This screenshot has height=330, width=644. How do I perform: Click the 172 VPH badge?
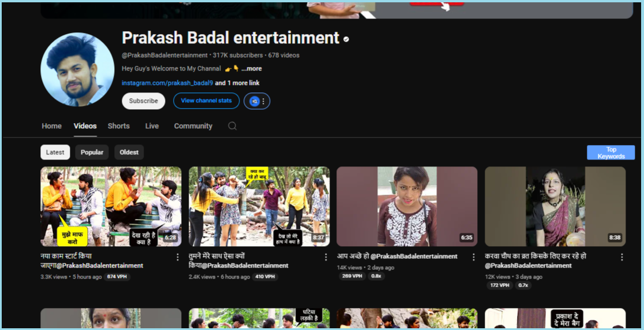point(500,285)
